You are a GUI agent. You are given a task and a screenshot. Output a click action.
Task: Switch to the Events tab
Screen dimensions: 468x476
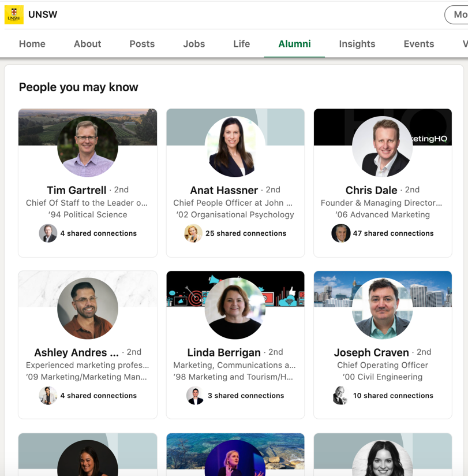[418, 44]
